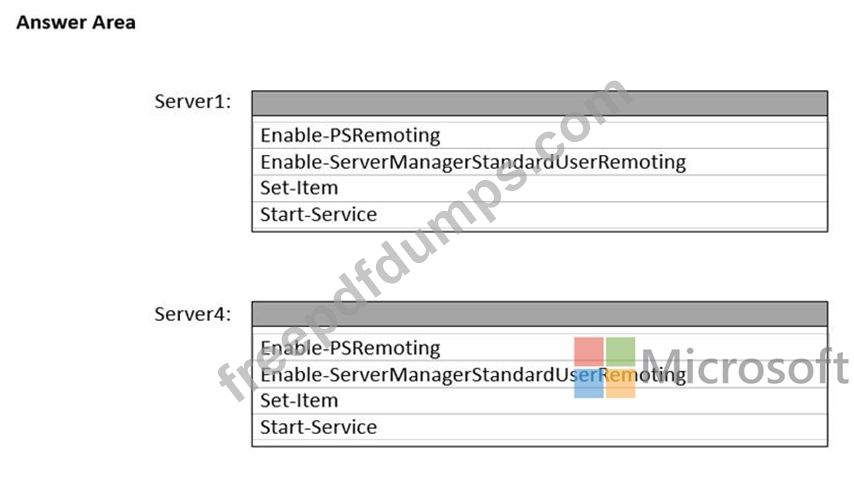This screenshot has height=479, width=854.
Task: Click the freepdfdumps.com watermark text
Action: (x=420, y=240)
